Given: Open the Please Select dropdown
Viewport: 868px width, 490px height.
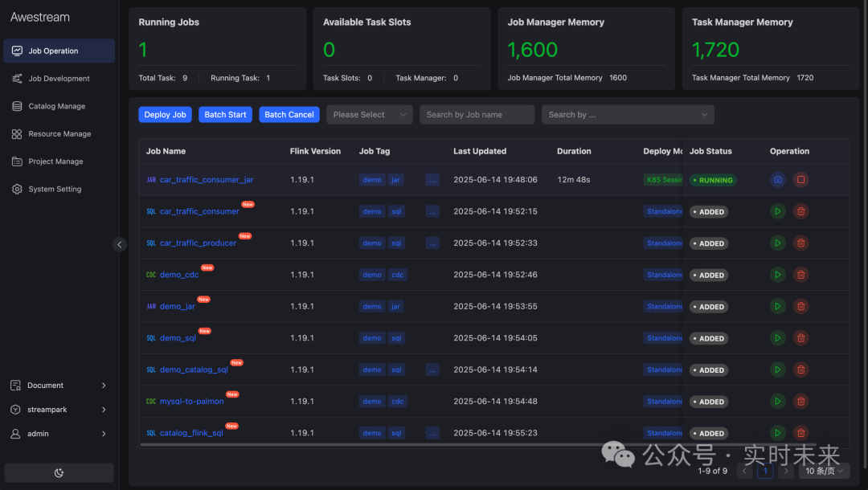Looking at the screenshot, I should 369,115.
